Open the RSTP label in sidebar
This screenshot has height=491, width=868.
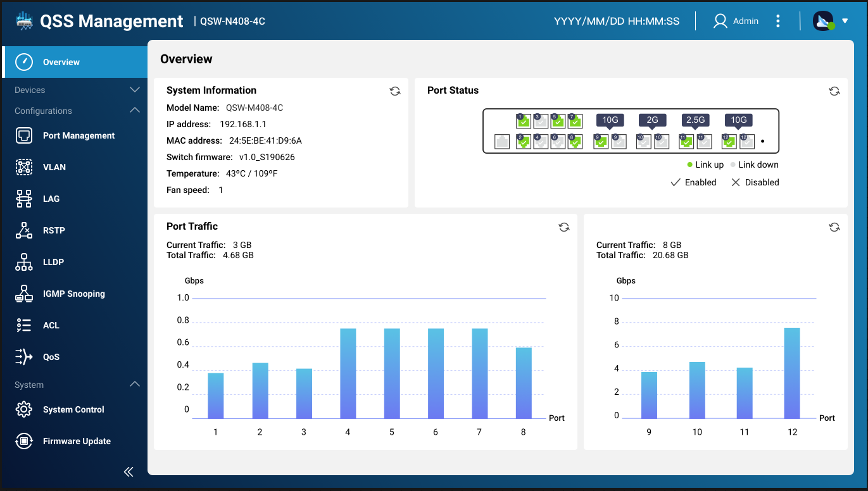(x=54, y=230)
